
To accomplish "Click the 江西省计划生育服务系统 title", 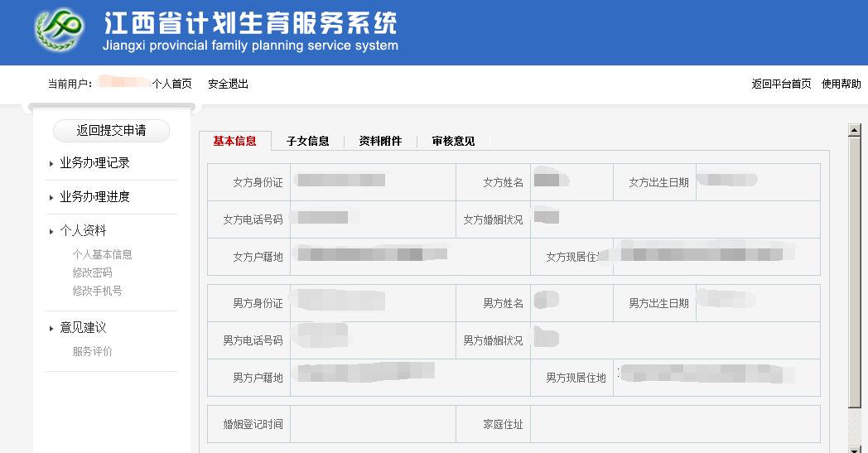I will [x=250, y=24].
